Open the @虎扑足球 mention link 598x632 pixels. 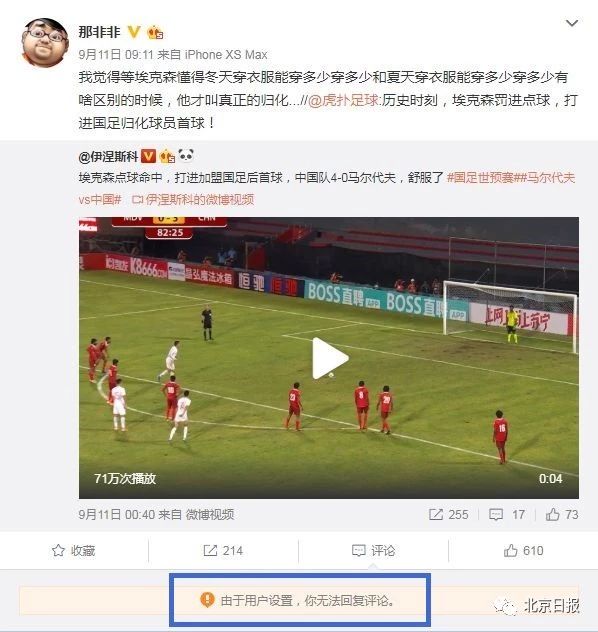(x=343, y=100)
